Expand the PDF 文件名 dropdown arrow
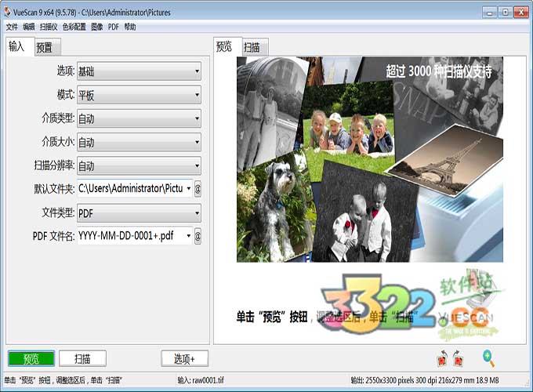This screenshot has height=392, width=533. pos(189,236)
